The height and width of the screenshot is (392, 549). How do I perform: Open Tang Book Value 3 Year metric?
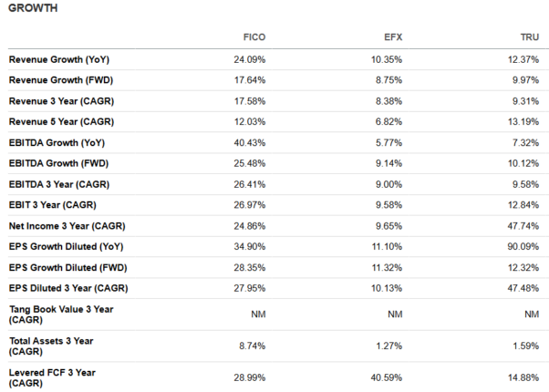(61, 315)
